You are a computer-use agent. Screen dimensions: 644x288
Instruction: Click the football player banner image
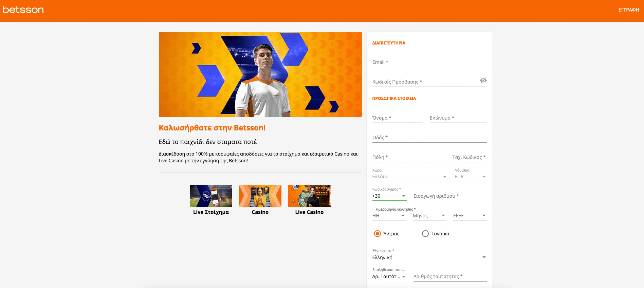pyautogui.click(x=260, y=74)
